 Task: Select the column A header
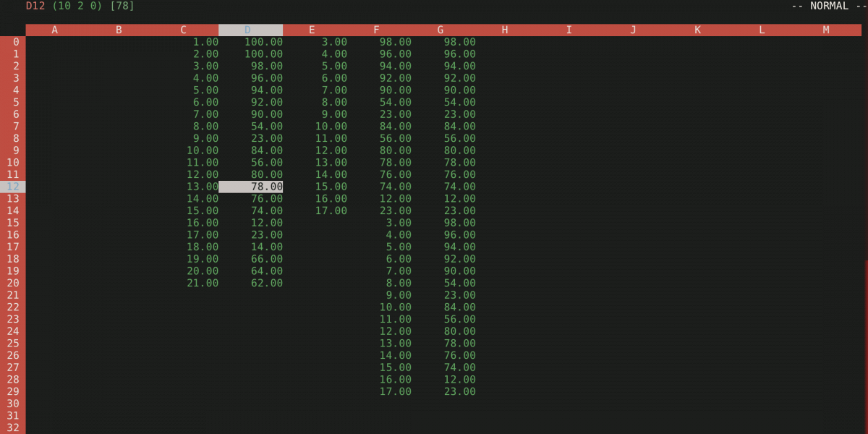point(55,30)
